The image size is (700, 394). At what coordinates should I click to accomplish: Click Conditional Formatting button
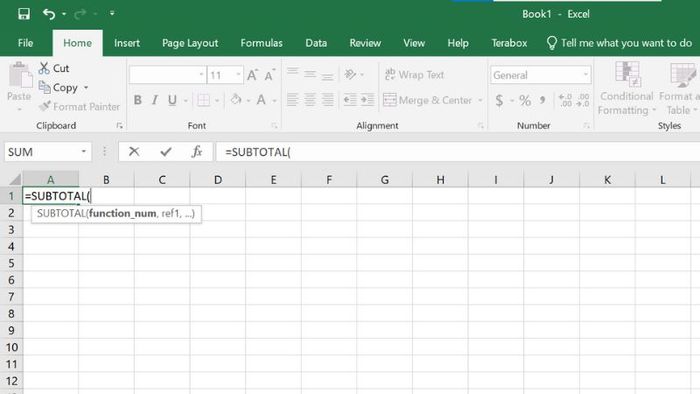(x=626, y=88)
